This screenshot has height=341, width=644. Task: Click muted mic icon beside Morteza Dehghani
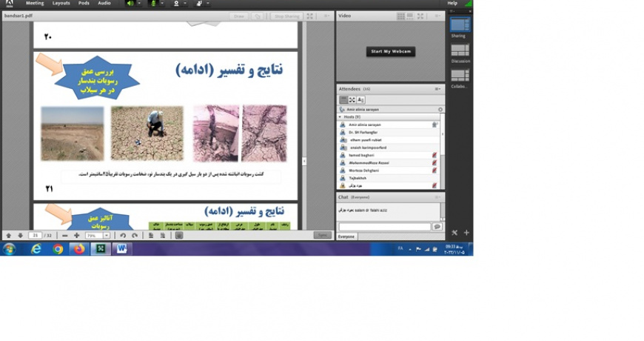435,170
